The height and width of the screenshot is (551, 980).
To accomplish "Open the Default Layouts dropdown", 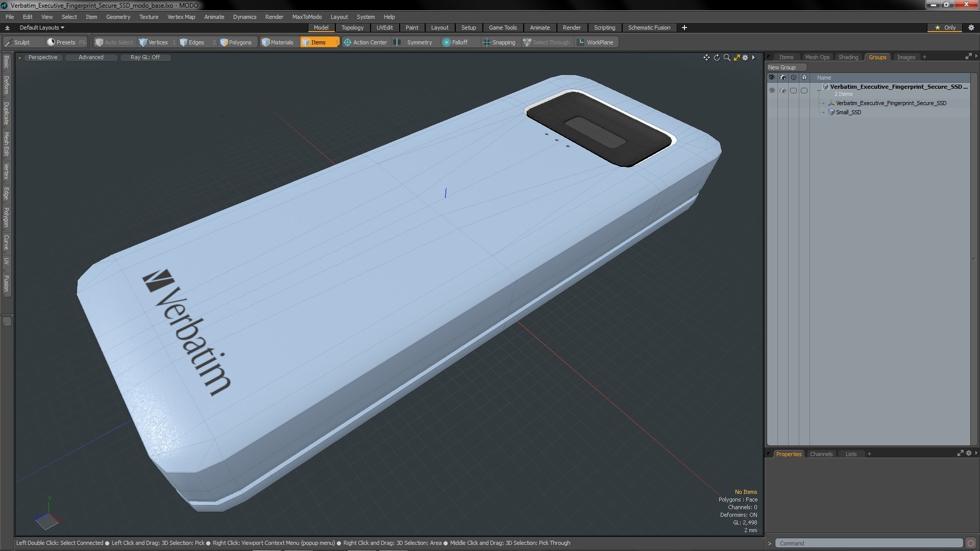I will pyautogui.click(x=42, y=28).
